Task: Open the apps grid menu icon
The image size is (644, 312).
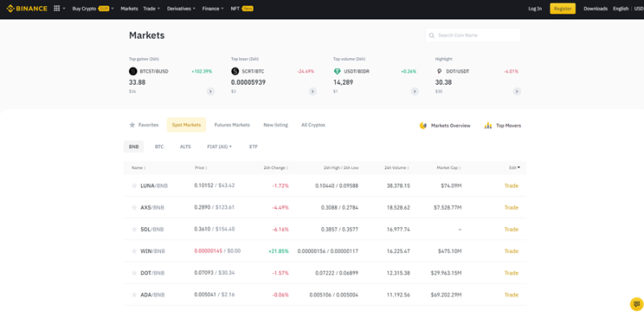Action: click(56, 8)
